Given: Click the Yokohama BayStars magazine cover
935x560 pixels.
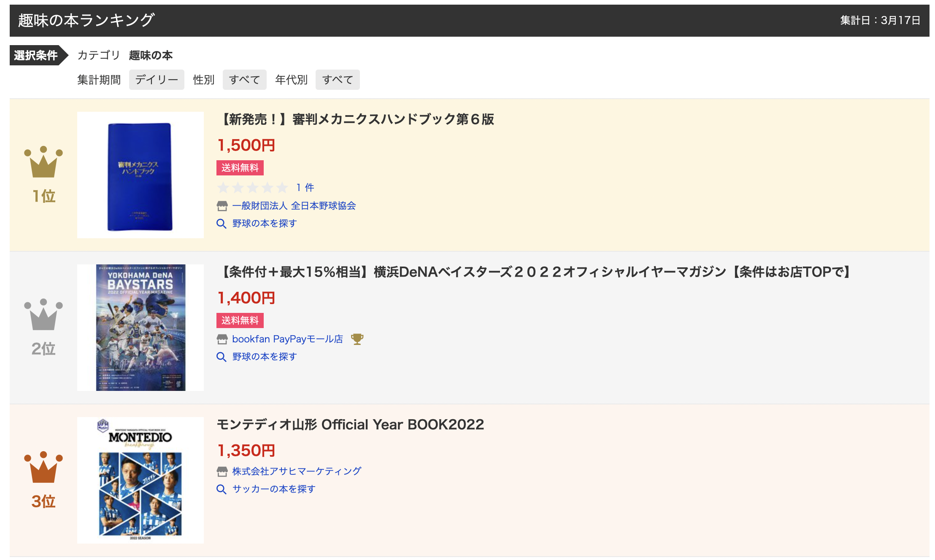Looking at the screenshot, I should 141,328.
